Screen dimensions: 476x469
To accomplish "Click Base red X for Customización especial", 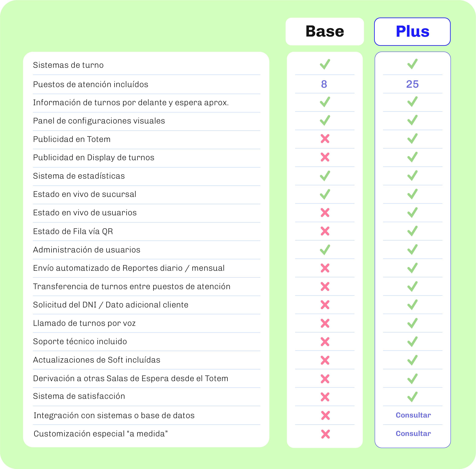I will 326,434.
